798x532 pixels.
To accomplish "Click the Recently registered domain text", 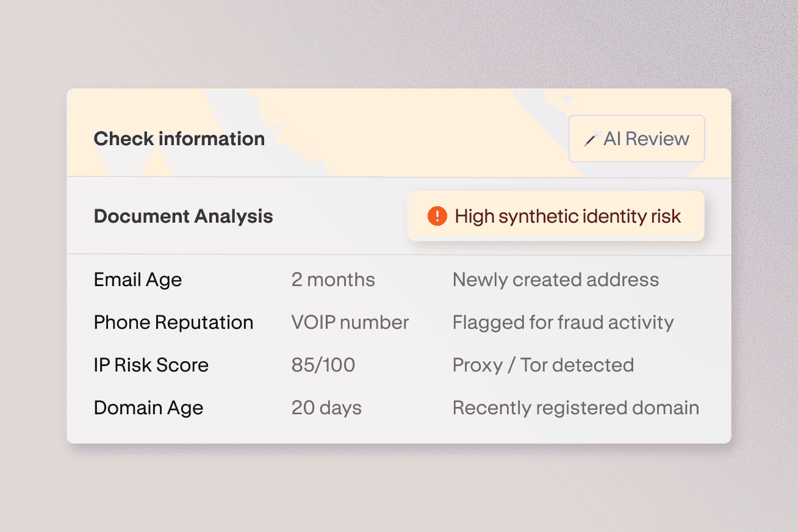I will (575, 408).
